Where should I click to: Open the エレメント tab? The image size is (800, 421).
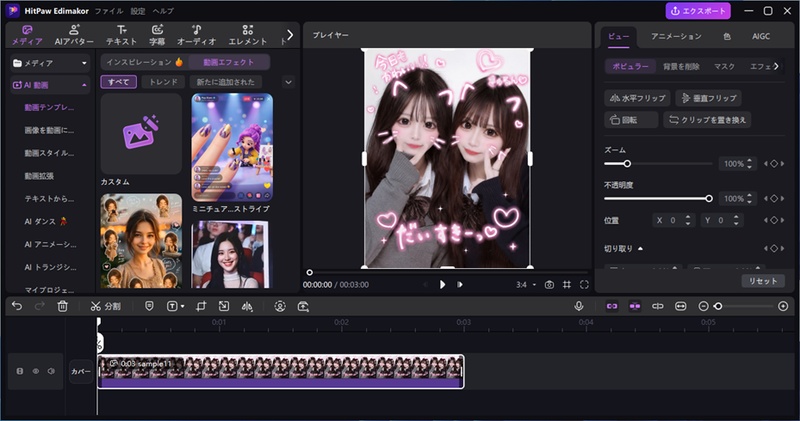click(247, 35)
